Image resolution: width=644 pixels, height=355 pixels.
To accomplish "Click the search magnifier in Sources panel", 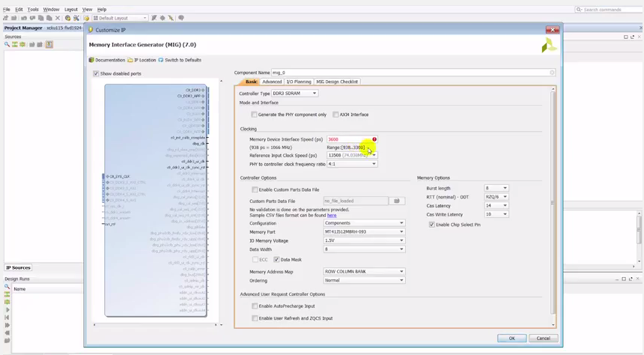I will pos(7,44).
